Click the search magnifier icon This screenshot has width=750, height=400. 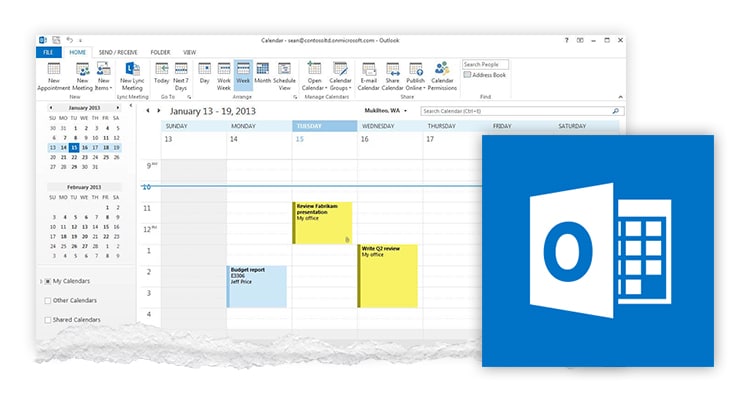click(x=616, y=111)
